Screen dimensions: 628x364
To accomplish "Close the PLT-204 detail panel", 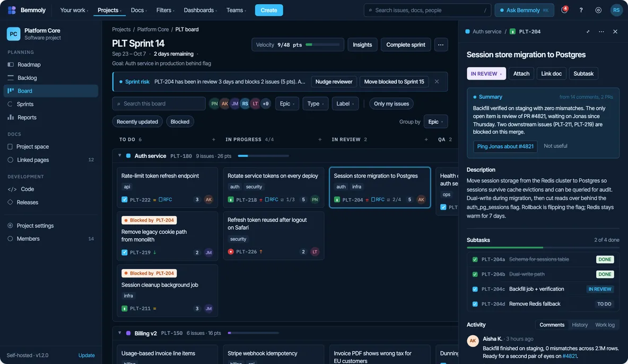I will (615, 32).
